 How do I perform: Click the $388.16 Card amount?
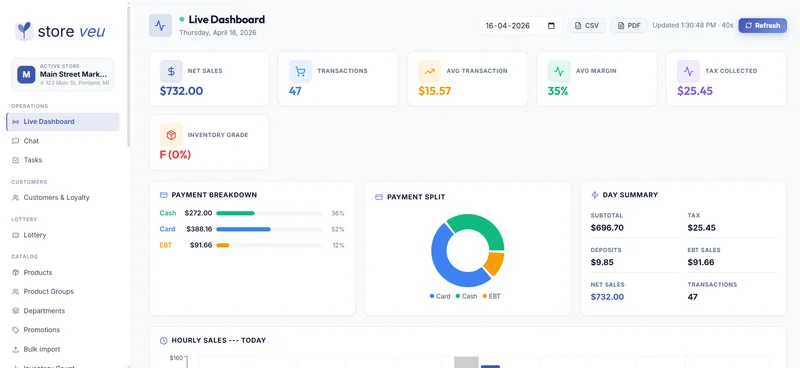pyautogui.click(x=199, y=229)
